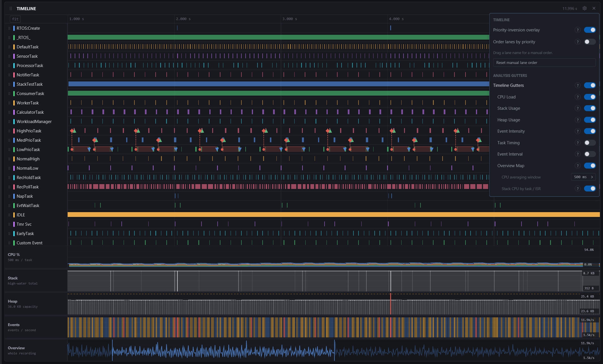Close the Timeline panel
Viewport: 603px width, 364px height.
tap(594, 8)
